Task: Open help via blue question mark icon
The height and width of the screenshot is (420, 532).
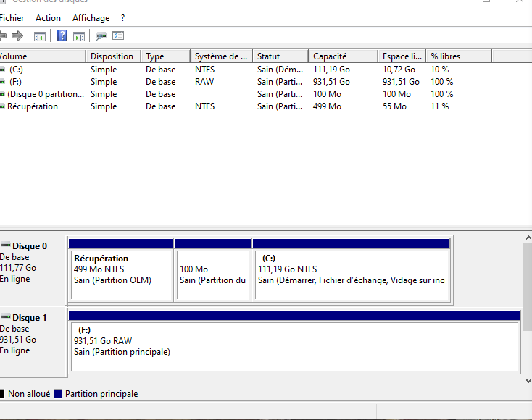Action: click(x=62, y=35)
